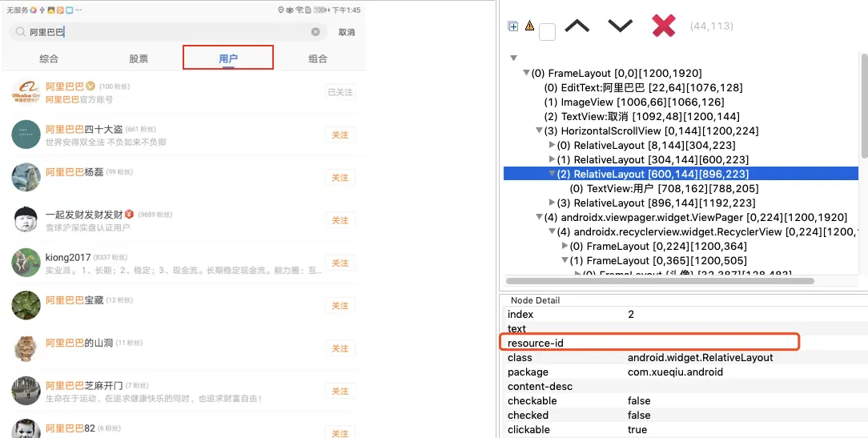Image resolution: width=868 pixels, height=438 pixels.
Task: Follow user 阿里巴巴四十大盗
Action: (340, 135)
